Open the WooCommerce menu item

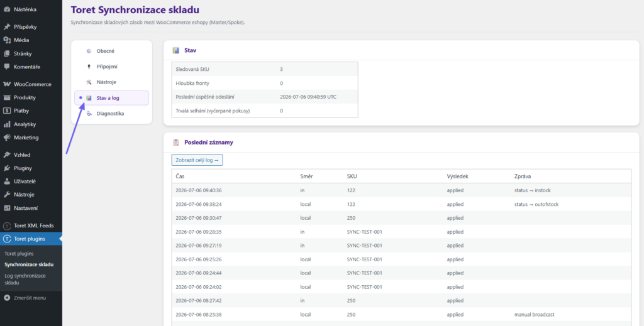[x=31, y=84]
